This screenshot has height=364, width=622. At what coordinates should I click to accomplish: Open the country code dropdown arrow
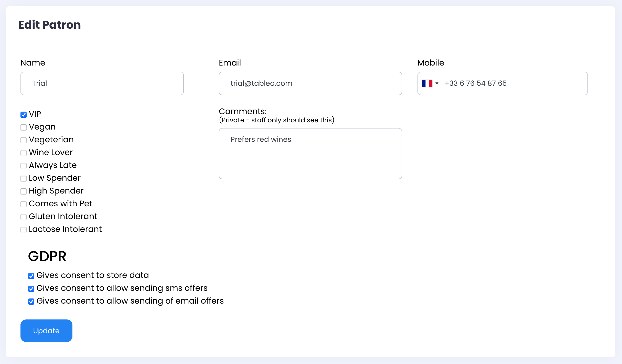click(437, 83)
